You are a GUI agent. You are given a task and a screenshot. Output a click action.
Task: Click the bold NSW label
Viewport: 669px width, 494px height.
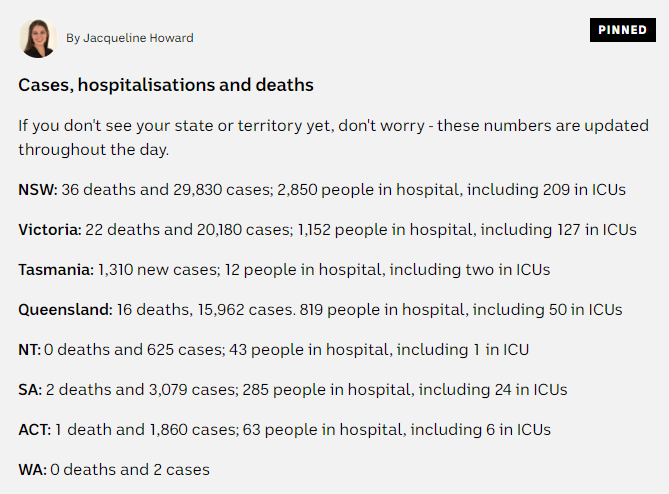(x=38, y=189)
